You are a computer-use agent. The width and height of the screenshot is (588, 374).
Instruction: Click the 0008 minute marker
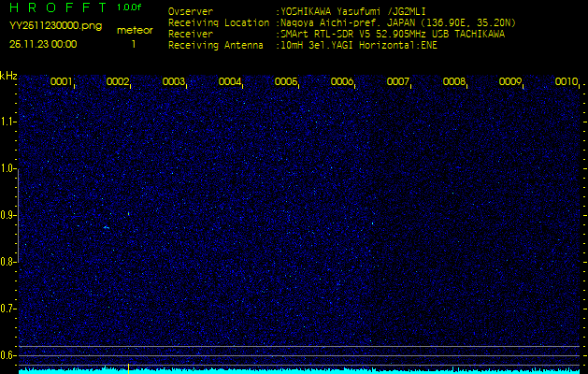pos(454,82)
